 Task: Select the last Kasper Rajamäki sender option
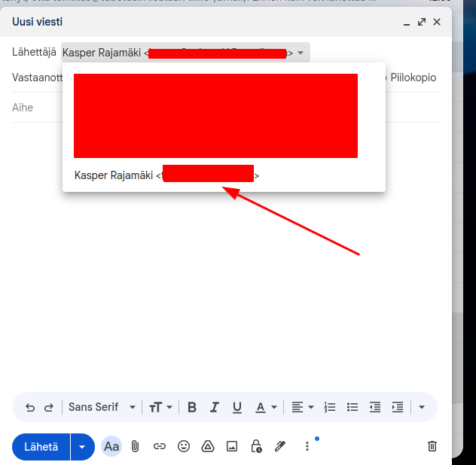[x=166, y=175]
